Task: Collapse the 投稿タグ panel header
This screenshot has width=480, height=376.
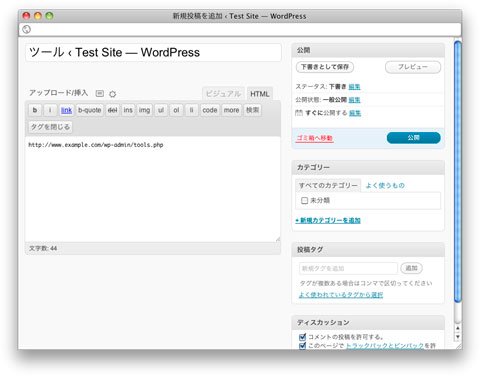Action: (x=368, y=249)
